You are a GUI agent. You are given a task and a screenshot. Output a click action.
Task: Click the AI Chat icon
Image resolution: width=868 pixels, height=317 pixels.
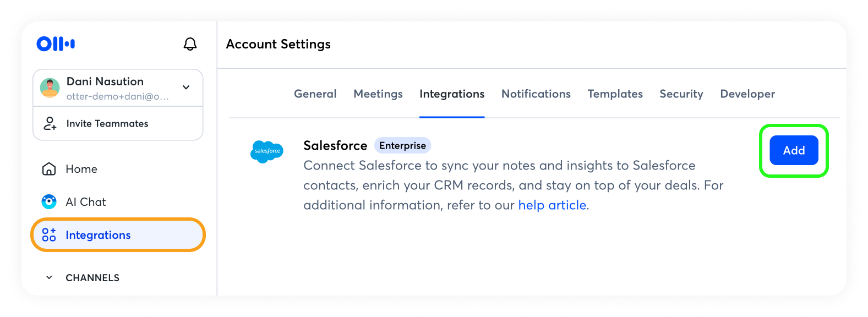(x=49, y=202)
